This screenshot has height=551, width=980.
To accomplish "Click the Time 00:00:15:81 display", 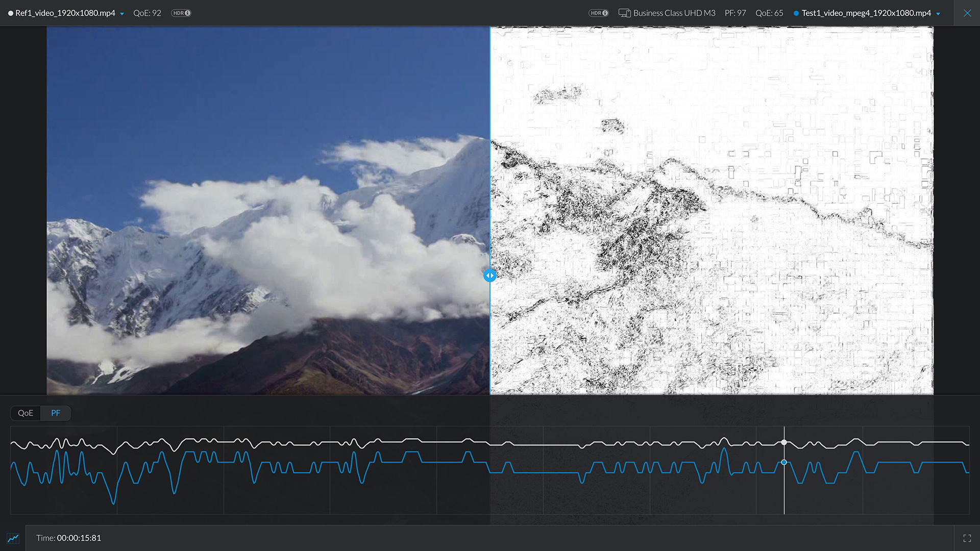I will [69, 538].
